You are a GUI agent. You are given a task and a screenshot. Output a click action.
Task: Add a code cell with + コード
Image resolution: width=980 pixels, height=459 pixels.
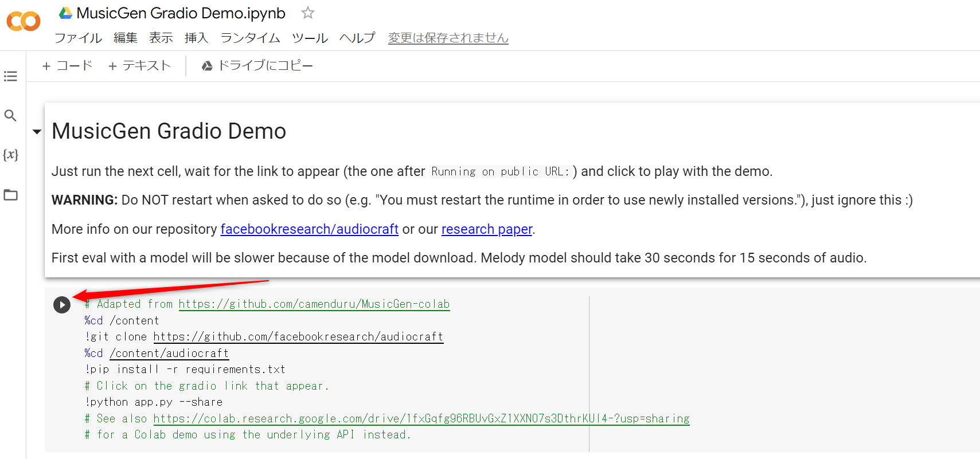pos(67,66)
